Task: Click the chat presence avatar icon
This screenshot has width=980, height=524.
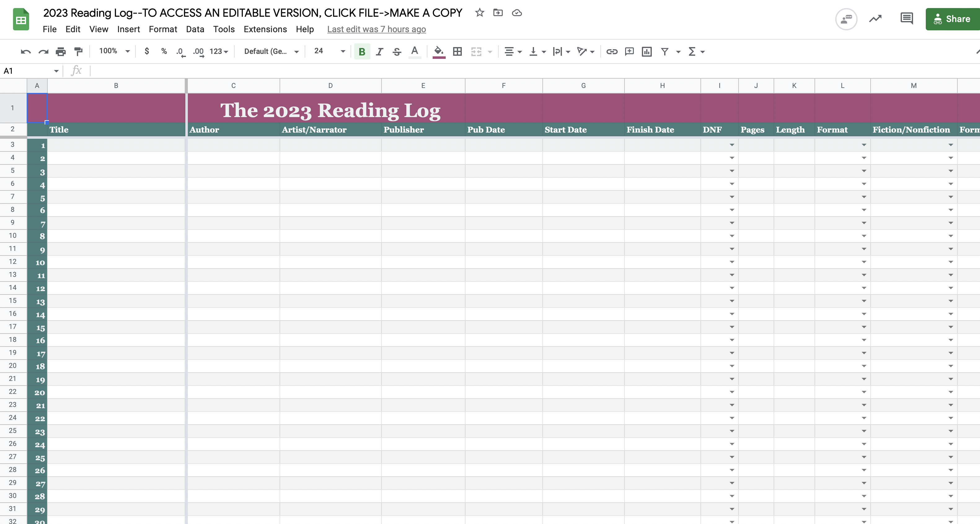Action: (x=846, y=19)
